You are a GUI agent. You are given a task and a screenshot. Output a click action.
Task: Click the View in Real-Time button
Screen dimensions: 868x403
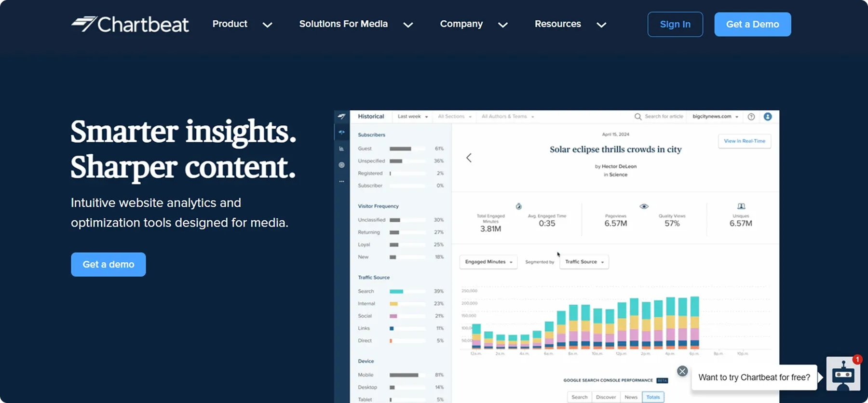(745, 141)
